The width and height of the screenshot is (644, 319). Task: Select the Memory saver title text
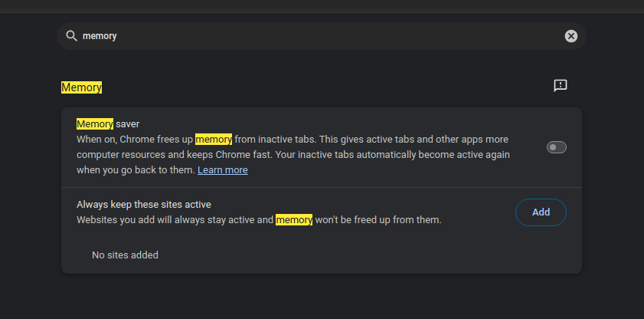[x=108, y=123]
